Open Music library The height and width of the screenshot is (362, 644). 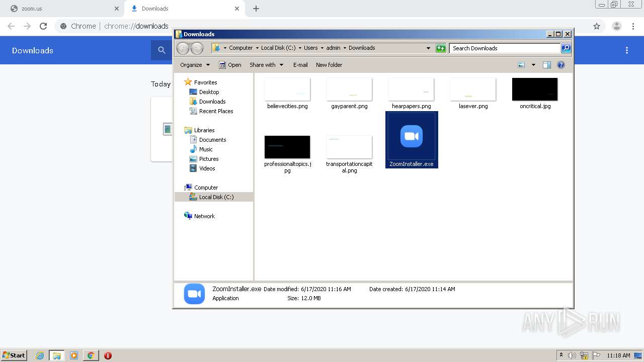tap(201, 149)
